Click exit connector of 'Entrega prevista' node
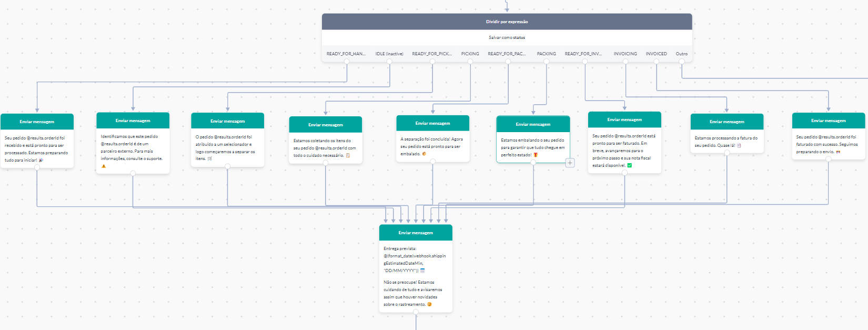The height and width of the screenshot is (330, 868). tap(416, 312)
